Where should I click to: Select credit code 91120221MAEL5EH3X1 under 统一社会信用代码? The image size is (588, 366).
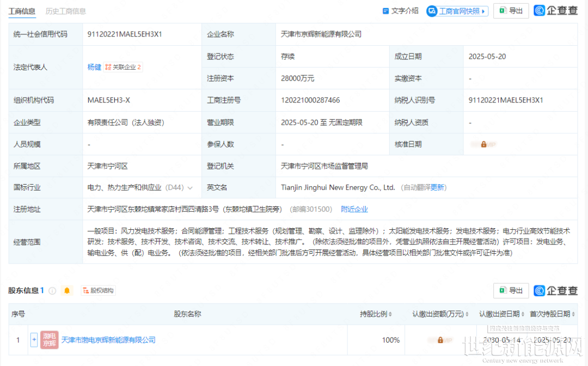[x=125, y=34]
